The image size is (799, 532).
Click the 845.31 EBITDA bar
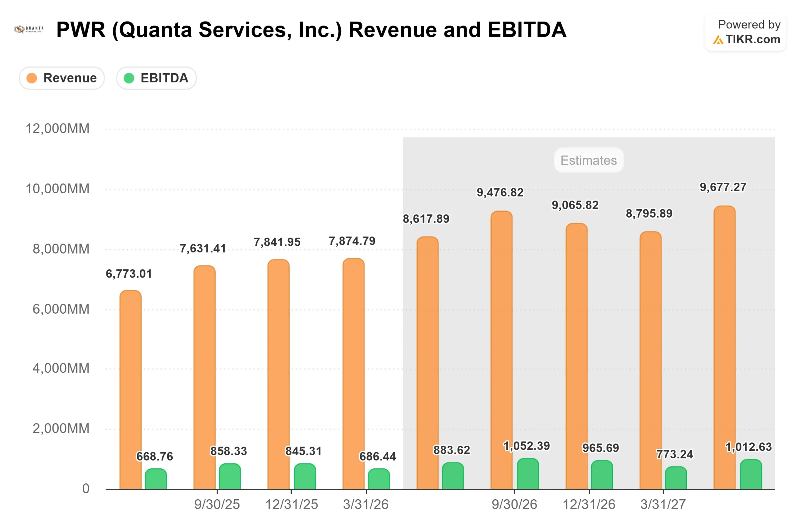click(x=305, y=476)
